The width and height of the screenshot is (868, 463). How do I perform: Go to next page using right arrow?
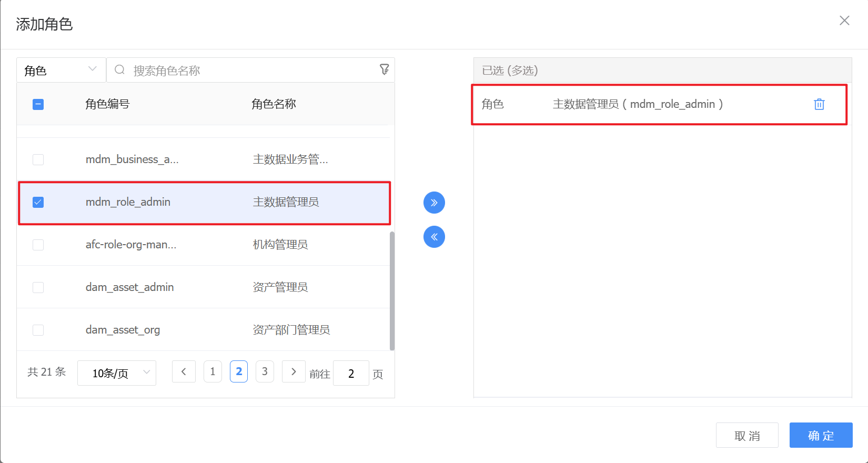click(x=294, y=371)
